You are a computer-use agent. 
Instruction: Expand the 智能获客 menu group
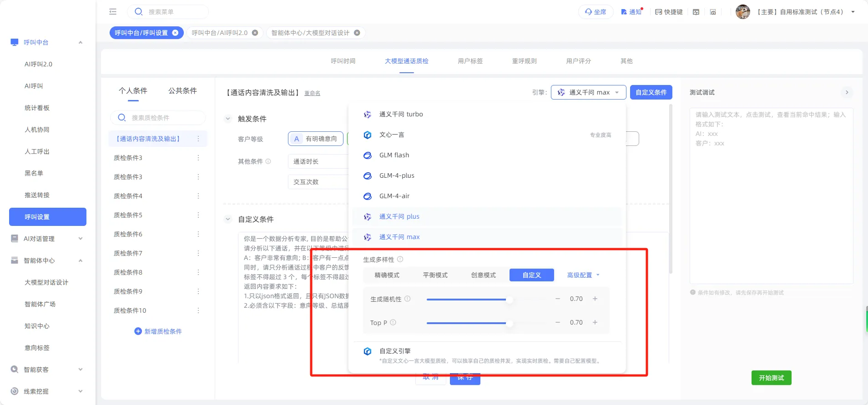pyautogui.click(x=81, y=370)
